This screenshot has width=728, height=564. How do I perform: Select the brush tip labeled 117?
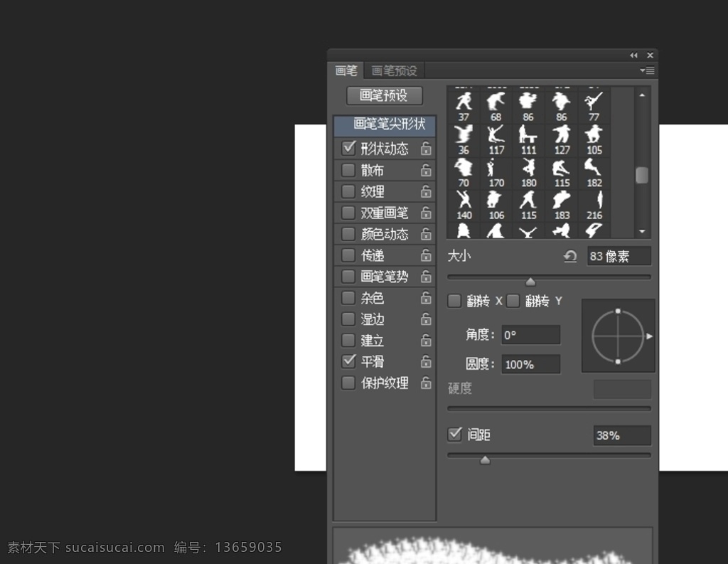[496, 140]
